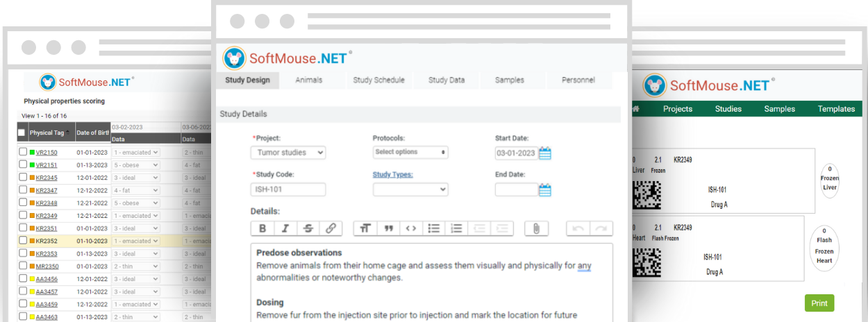Open the Protocols Select options dropdown
Image resolution: width=868 pixels, height=322 pixels.
(x=410, y=152)
